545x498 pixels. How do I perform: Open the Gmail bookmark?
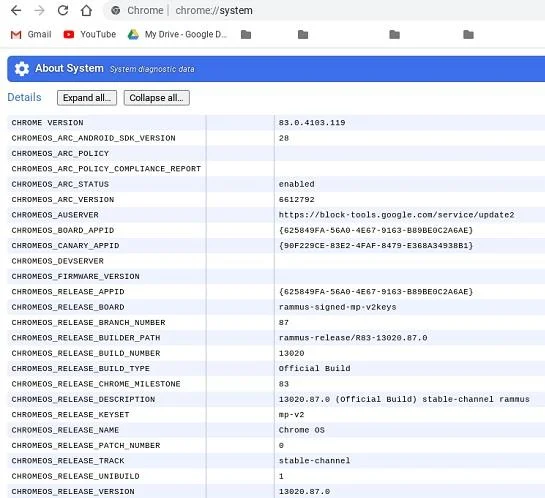click(31, 34)
